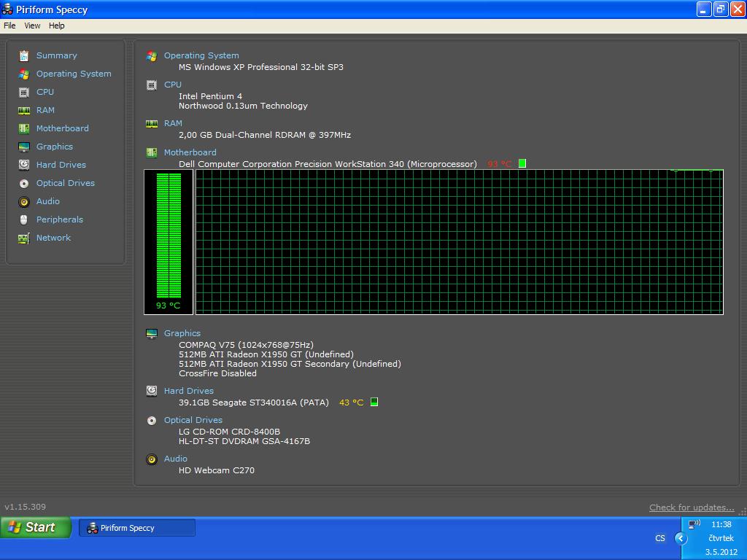Click the RAM module icon in sidebar
This screenshot has height=560, width=747.
24,111
